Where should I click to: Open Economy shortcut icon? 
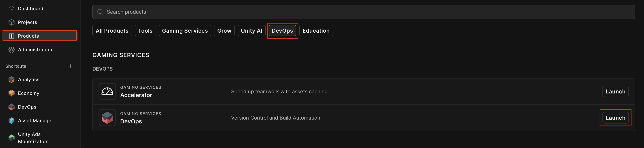(x=12, y=93)
